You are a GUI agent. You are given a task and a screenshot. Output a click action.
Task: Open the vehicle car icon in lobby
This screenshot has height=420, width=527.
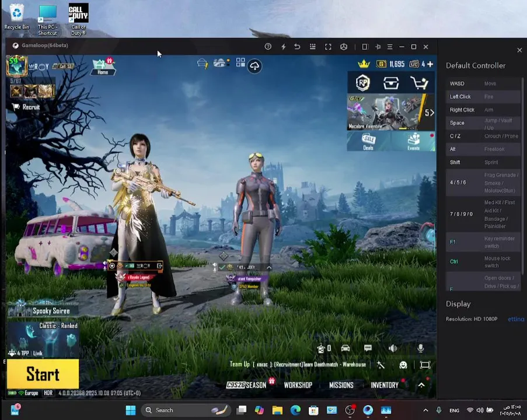tap(345, 348)
